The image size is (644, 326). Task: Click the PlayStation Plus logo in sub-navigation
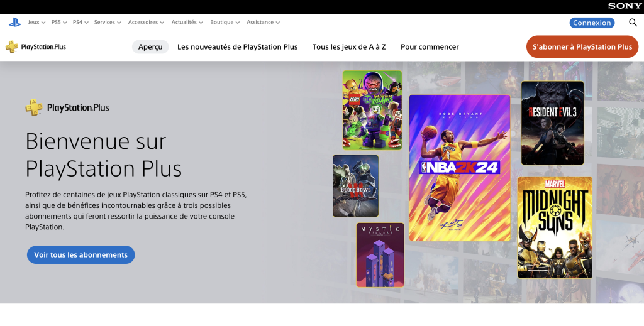36,46
